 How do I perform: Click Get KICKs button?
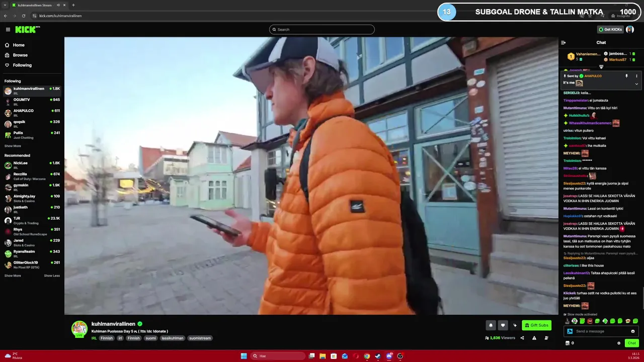(x=610, y=29)
